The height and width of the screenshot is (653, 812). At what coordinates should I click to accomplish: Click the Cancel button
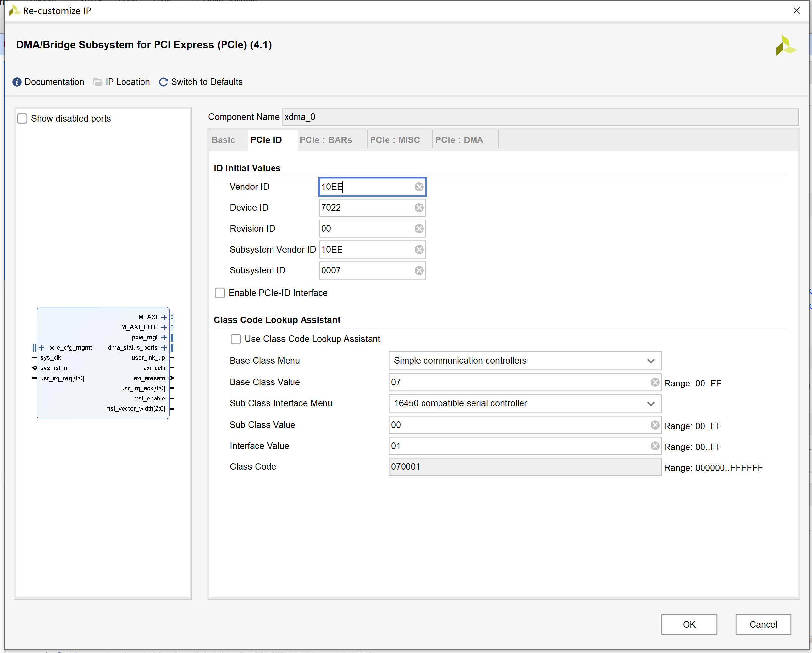pos(763,624)
